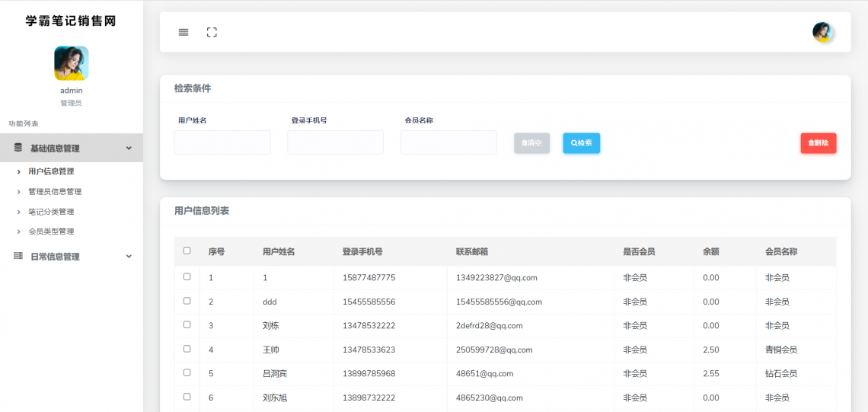
Task: Click balance value 2.55
Action: click(711, 374)
